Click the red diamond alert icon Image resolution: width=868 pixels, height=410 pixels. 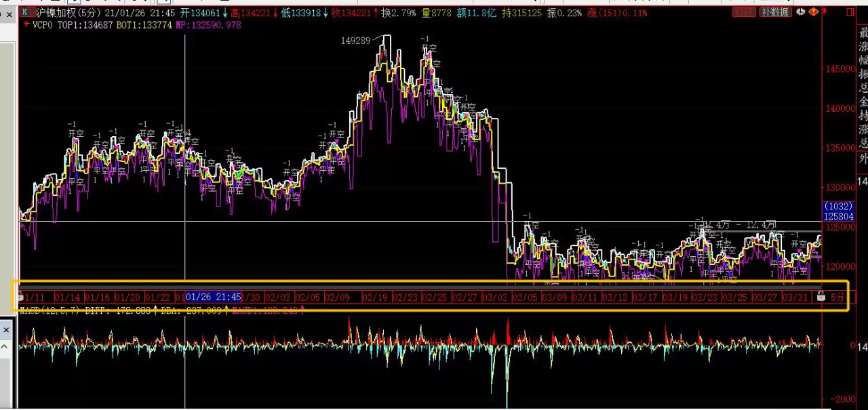pos(813,12)
